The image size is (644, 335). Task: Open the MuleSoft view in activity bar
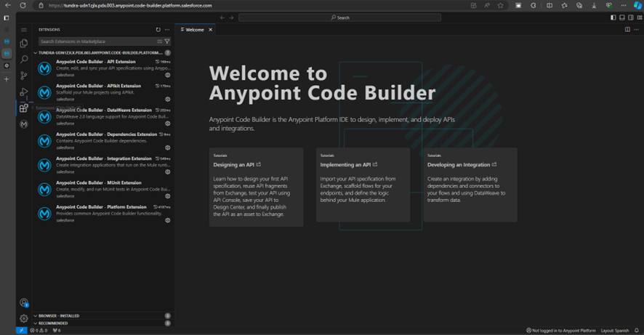pos(24,124)
